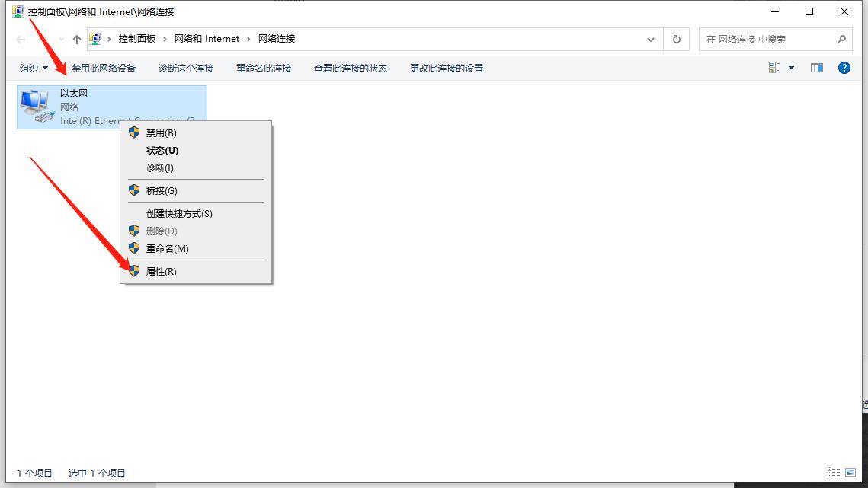868x488 pixels.
Task: Click 诊断这个连接 toolbar button
Action: click(x=186, y=68)
